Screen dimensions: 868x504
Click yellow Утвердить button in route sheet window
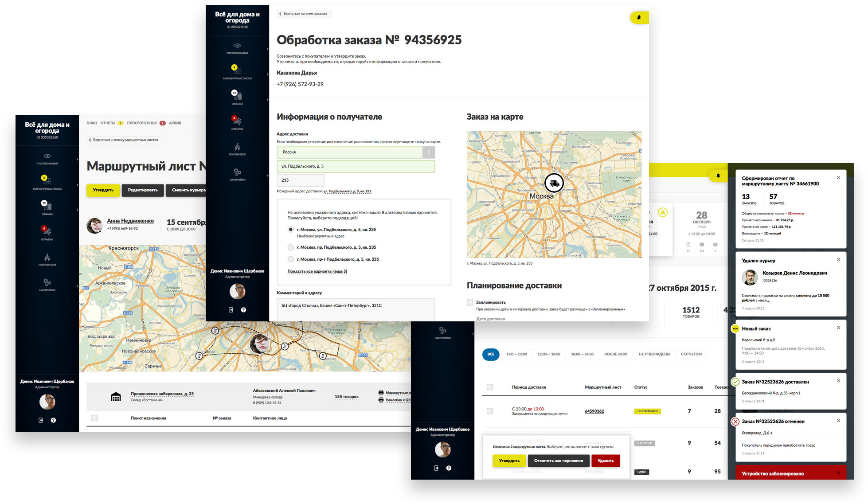pyautogui.click(x=103, y=190)
